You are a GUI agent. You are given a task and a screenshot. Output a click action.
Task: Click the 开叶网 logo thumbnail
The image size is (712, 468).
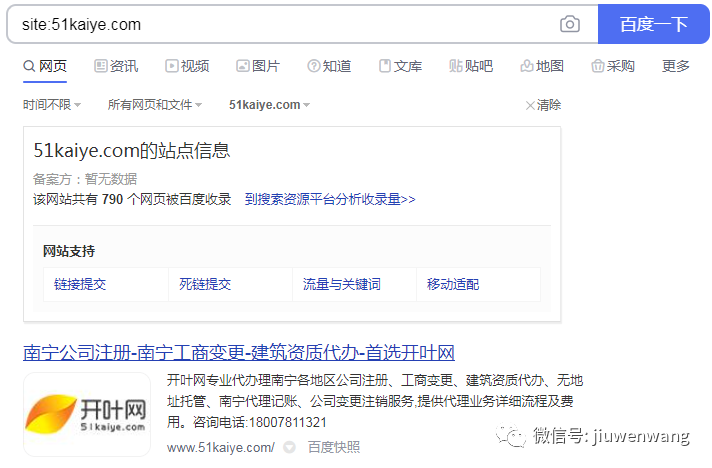(87, 414)
